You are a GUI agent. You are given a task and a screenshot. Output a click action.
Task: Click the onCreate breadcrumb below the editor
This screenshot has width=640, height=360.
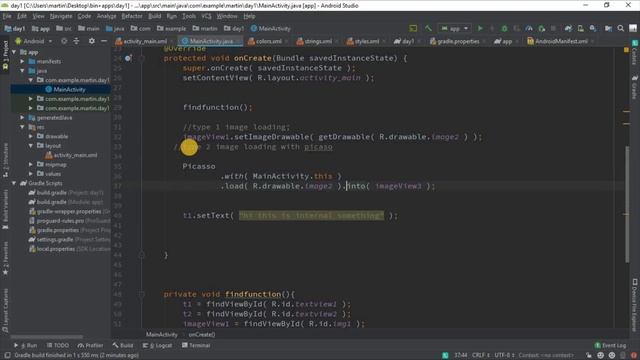tap(202, 335)
